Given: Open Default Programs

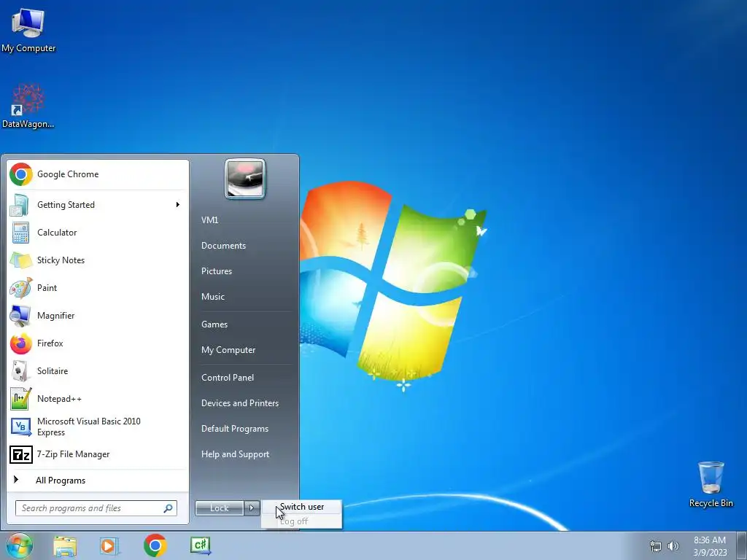Looking at the screenshot, I should [235, 429].
